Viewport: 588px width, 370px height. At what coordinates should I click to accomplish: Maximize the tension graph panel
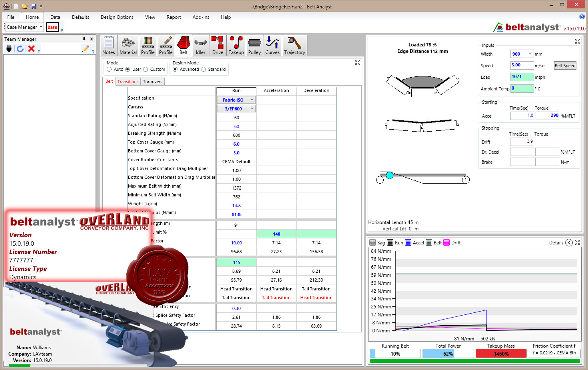577,242
